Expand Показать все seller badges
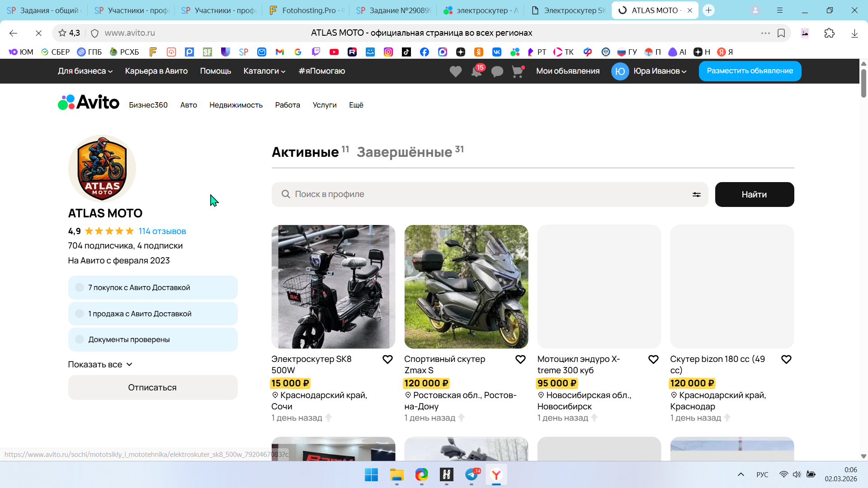This screenshot has height=488, width=868. [100, 365]
